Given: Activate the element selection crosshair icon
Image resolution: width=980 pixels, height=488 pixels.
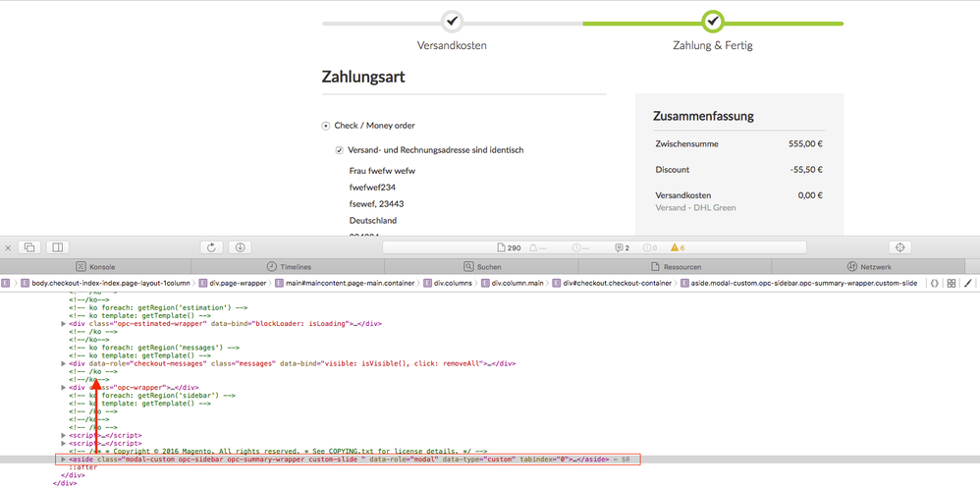Looking at the screenshot, I should [900, 247].
